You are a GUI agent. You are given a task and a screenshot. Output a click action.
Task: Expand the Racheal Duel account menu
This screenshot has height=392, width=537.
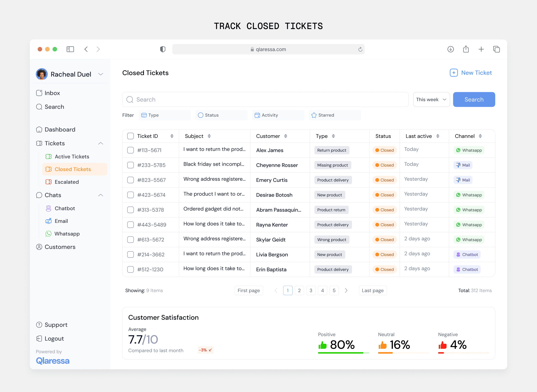tap(101, 74)
